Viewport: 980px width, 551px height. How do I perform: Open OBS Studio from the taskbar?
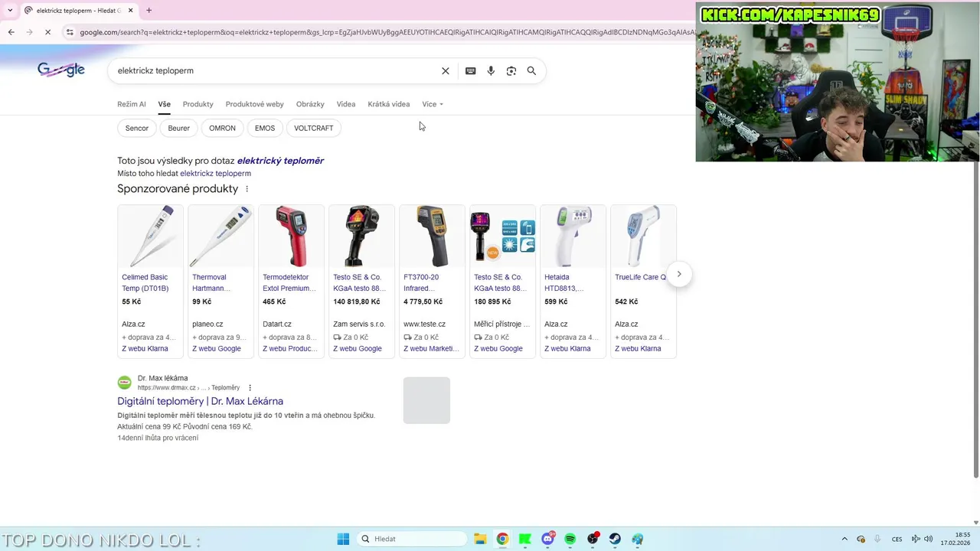593,539
